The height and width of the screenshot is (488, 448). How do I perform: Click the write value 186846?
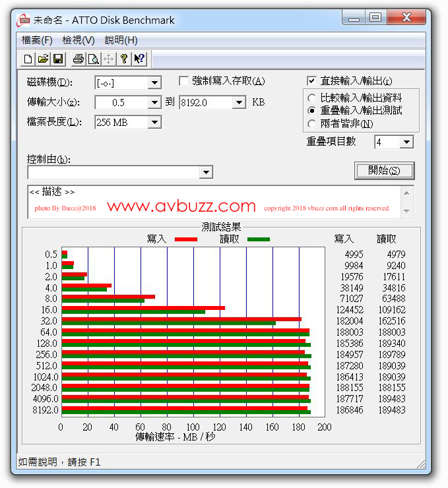350,410
